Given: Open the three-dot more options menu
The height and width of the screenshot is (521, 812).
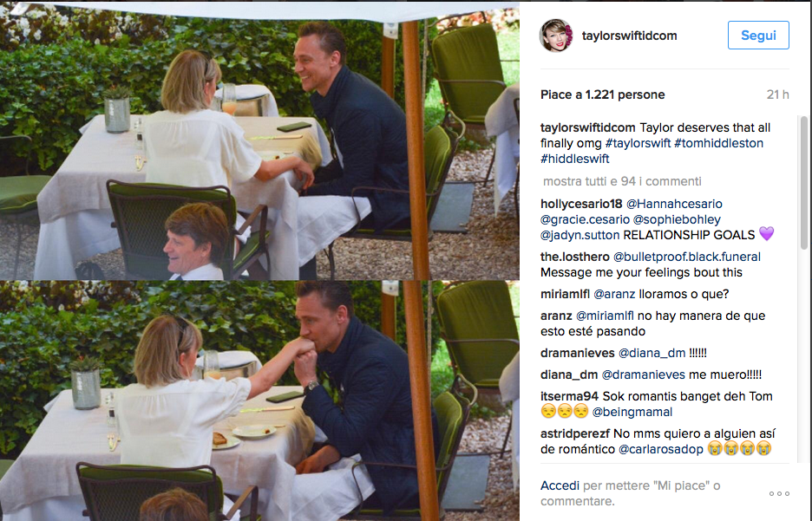Looking at the screenshot, I should (x=779, y=493).
